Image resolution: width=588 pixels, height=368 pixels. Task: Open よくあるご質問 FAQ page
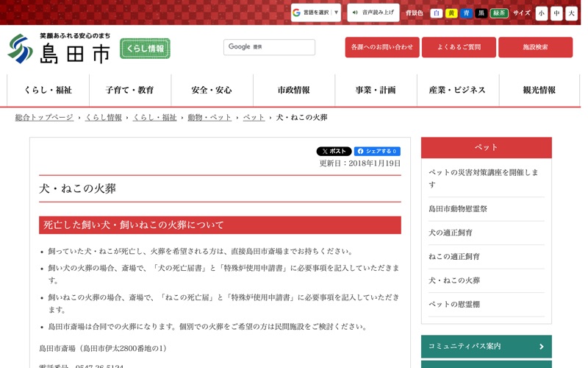(459, 47)
